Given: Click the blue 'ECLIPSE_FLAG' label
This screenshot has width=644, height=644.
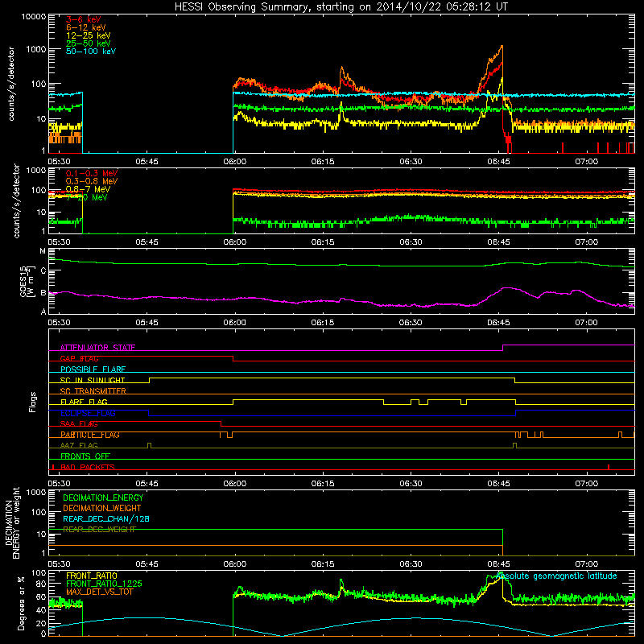Looking at the screenshot, I should click(88, 413).
